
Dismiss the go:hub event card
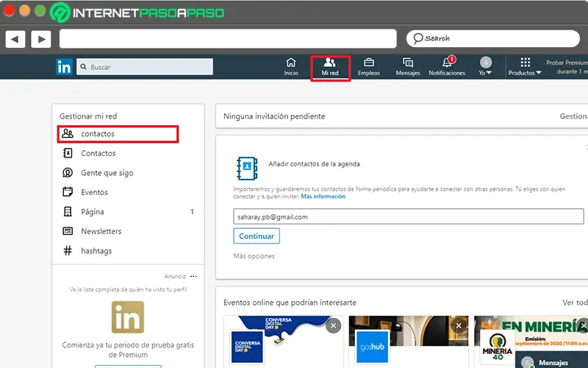coord(458,325)
